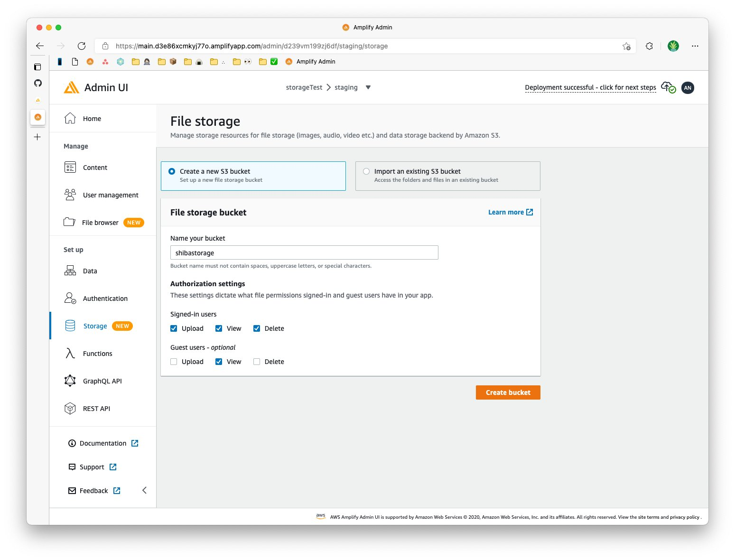Screen dimensions: 735x560
Task: Open the tab actions menu icon
Action: (37, 67)
